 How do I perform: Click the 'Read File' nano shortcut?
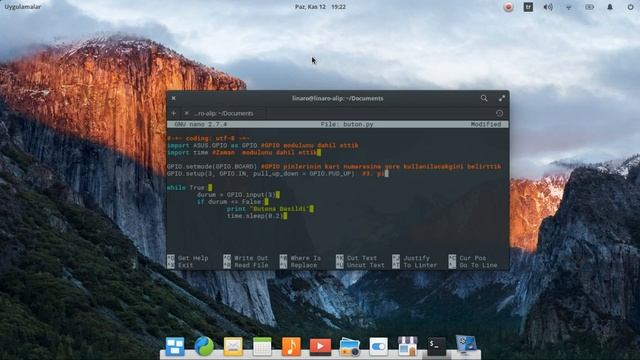point(251,265)
